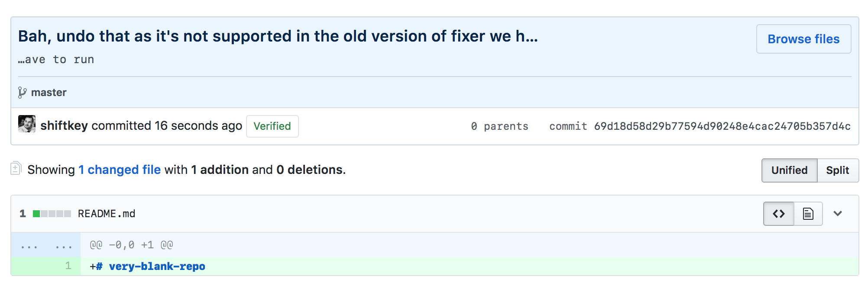Click the Verified badge
This screenshot has width=868, height=289.
pyautogui.click(x=272, y=126)
